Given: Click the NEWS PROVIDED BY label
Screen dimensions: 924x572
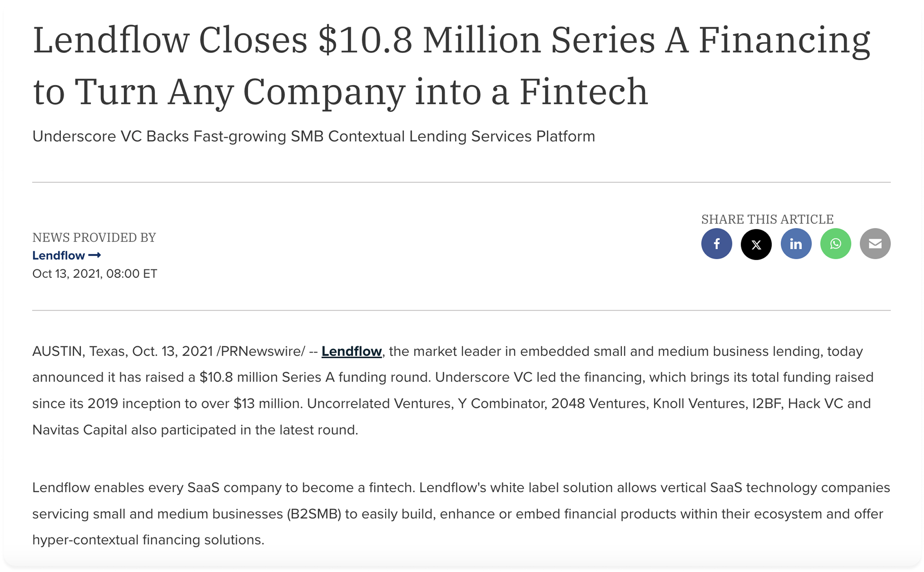Looking at the screenshot, I should (94, 237).
